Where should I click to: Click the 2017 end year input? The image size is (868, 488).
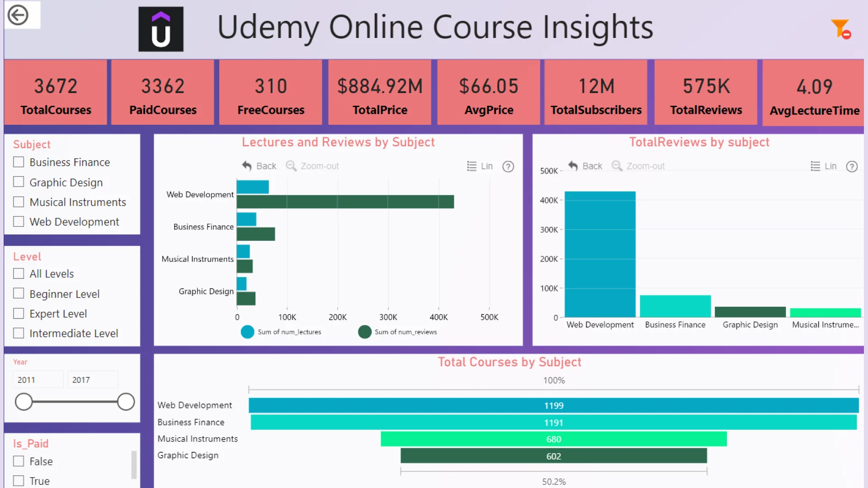click(x=93, y=380)
